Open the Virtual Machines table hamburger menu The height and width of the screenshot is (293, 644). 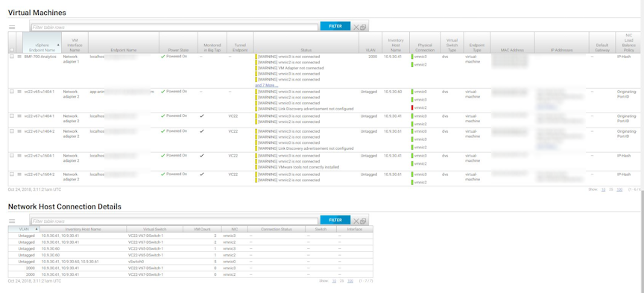(12, 27)
